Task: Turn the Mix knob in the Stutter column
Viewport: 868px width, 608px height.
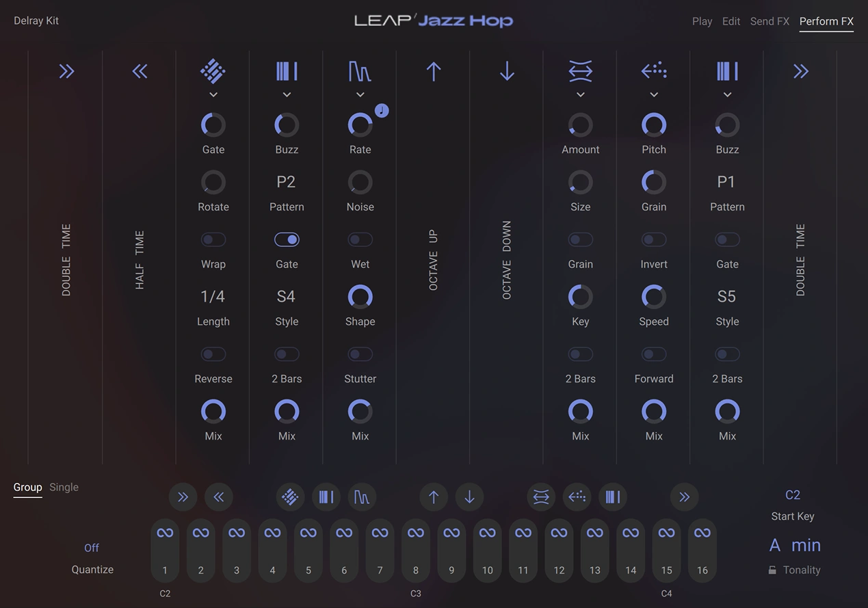Action: (x=213, y=411)
